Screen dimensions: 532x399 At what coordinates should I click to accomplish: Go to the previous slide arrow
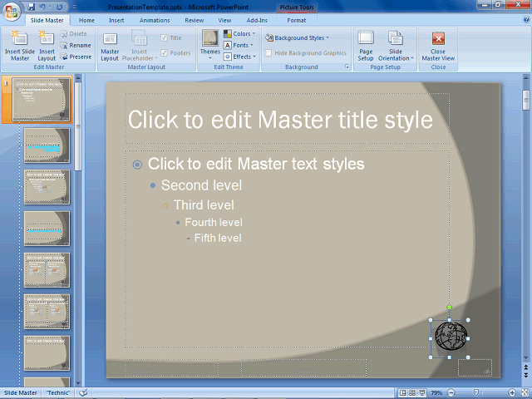pyautogui.click(x=526, y=367)
